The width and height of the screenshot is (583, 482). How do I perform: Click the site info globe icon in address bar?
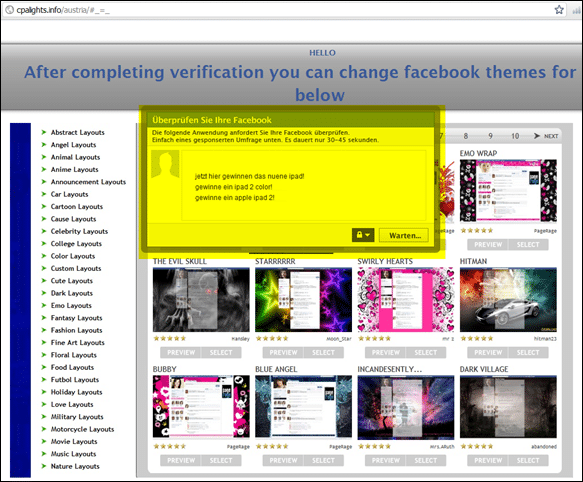pyautogui.click(x=9, y=10)
